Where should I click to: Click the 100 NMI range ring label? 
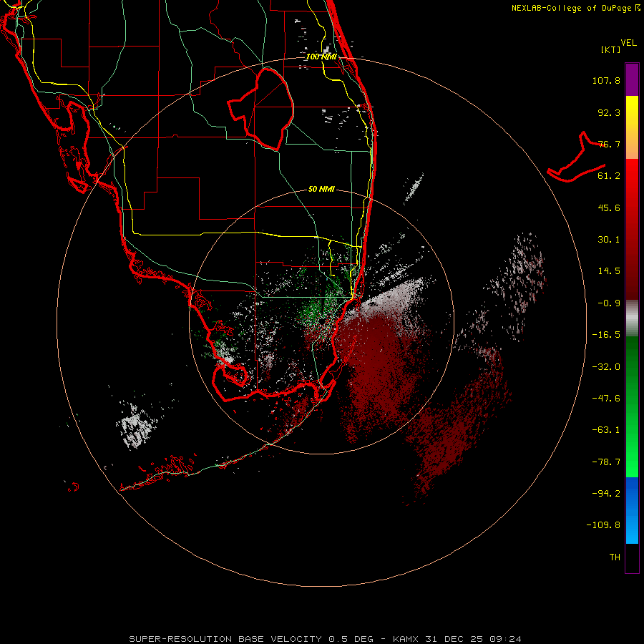point(321,57)
